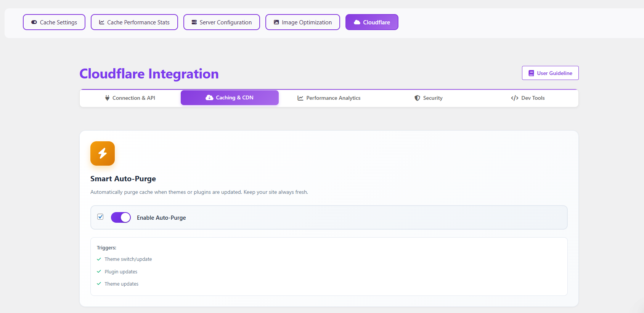The height and width of the screenshot is (313, 644).
Task: Click the 'Automatically purge cache' description text
Action: pyautogui.click(x=199, y=192)
